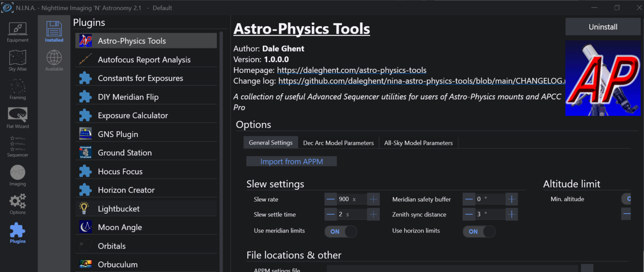Open the Flat Wizard section
Viewport: 644px width, 272px height.
coord(18,118)
